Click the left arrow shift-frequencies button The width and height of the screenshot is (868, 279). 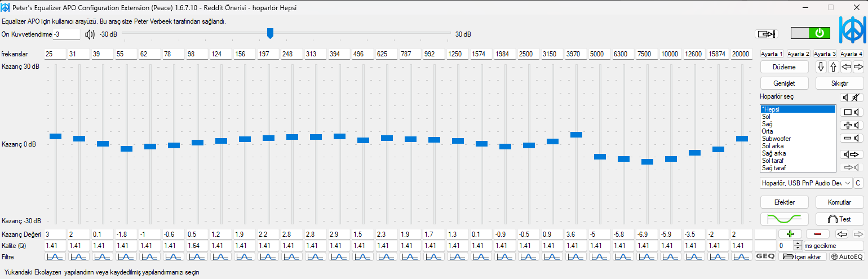tap(846, 67)
